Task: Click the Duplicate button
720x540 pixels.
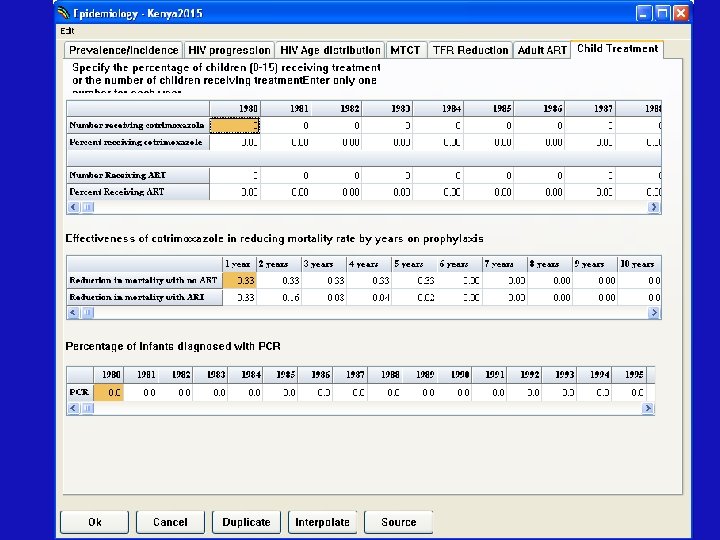Action: coord(247,522)
